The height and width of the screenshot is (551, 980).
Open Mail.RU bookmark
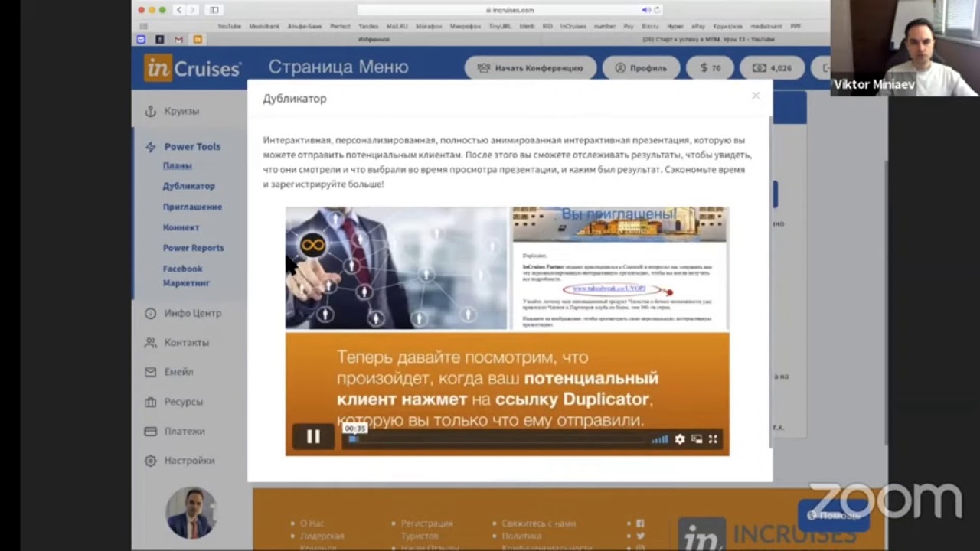(397, 26)
